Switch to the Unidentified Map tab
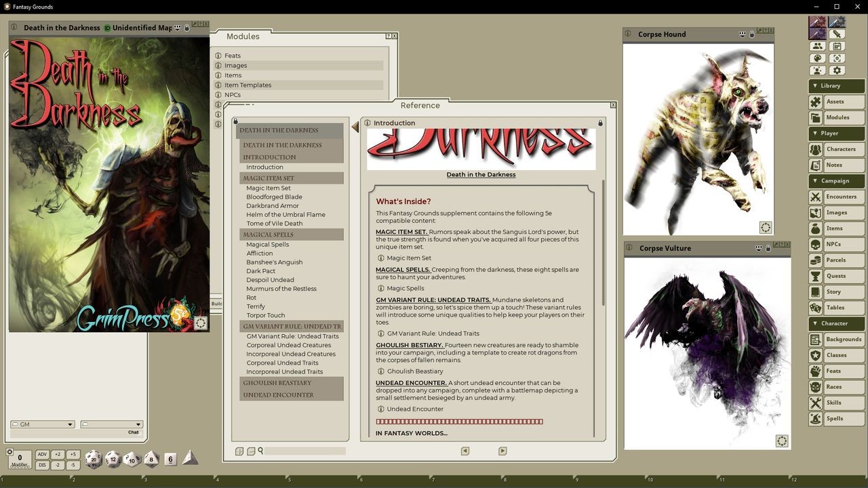This screenshot has width=868, height=488. coord(140,28)
